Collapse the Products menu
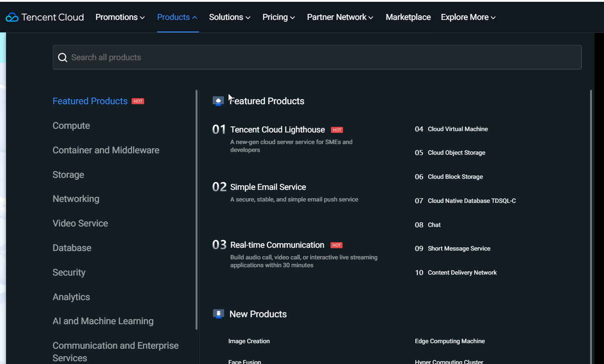604x364 pixels. (x=177, y=17)
